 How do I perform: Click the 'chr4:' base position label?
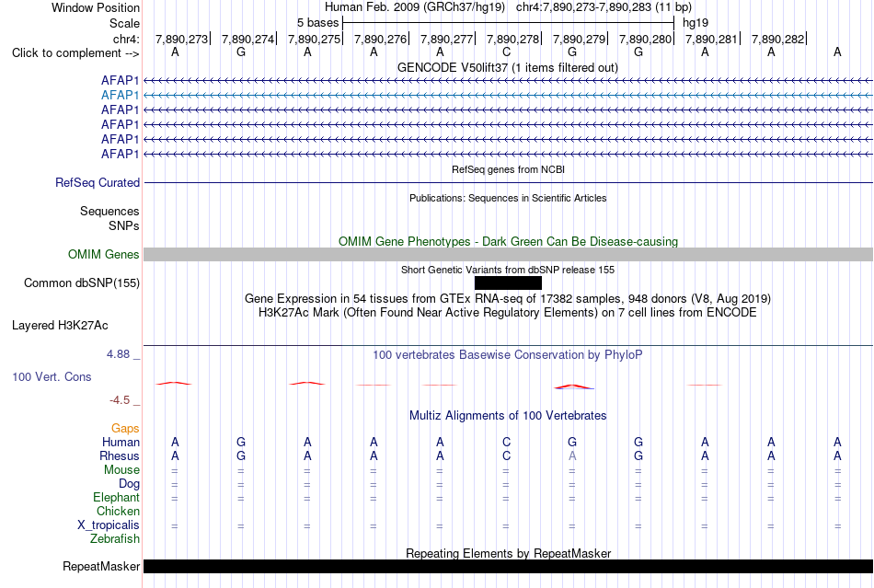(x=127, y=39)
